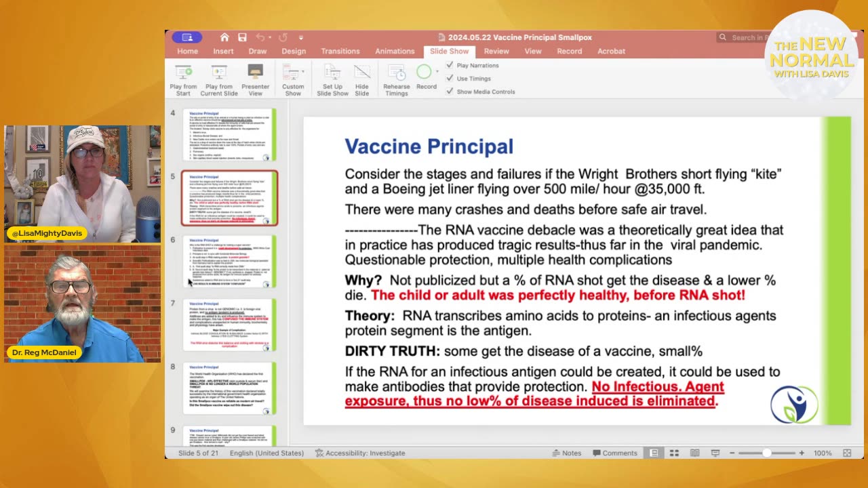Click Play from Start icon

(x=183, y=72)
